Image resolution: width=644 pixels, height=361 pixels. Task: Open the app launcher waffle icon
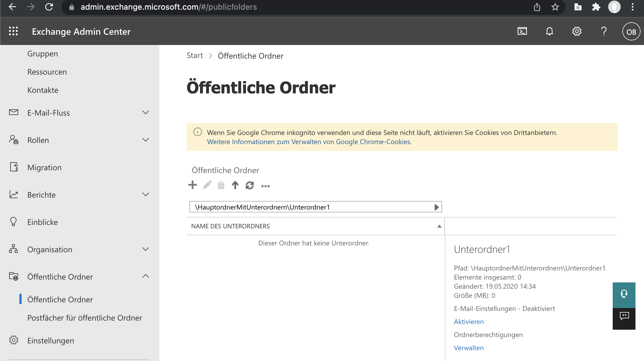coord(13,31)
